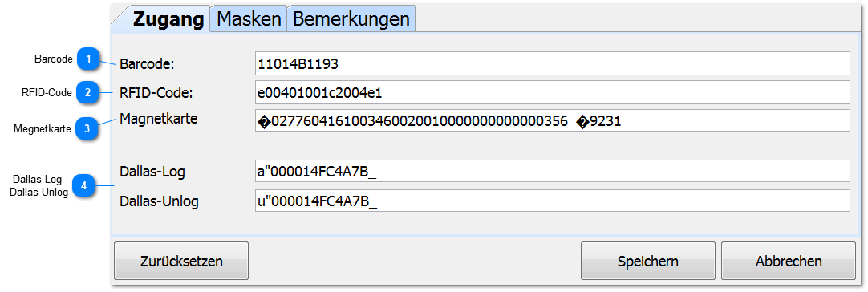
Task: Click the Magnetkarte field label
Action: pos(159,118)
